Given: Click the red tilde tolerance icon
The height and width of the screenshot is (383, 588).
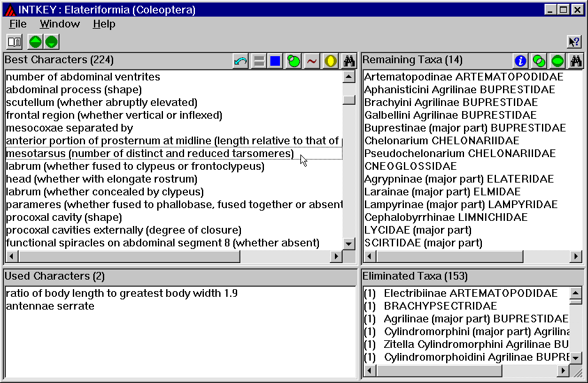Looking at the screenshot, I should tap(312, 61).
